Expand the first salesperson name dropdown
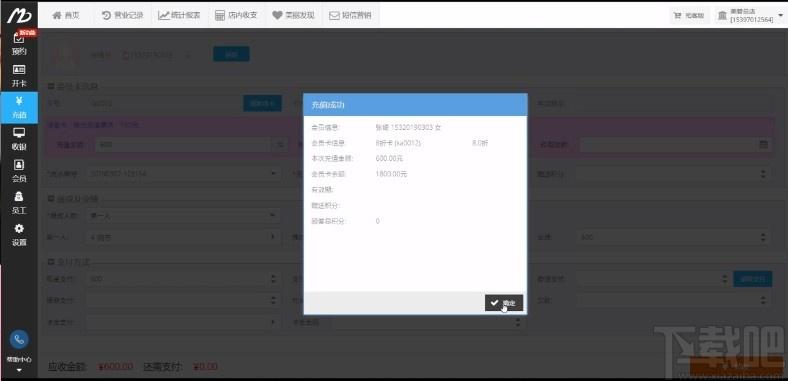Image resolution: width=788 pixels, height=381 pixels. 273,236
